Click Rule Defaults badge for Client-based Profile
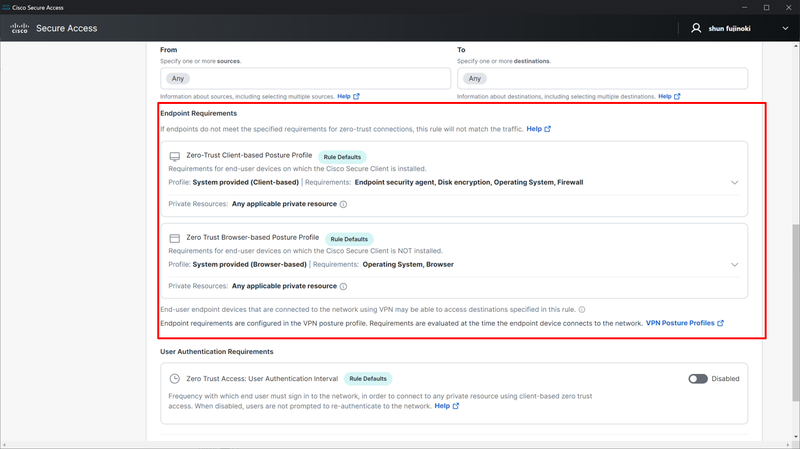Screen dimensions: 800x449 tap(342, 157)
